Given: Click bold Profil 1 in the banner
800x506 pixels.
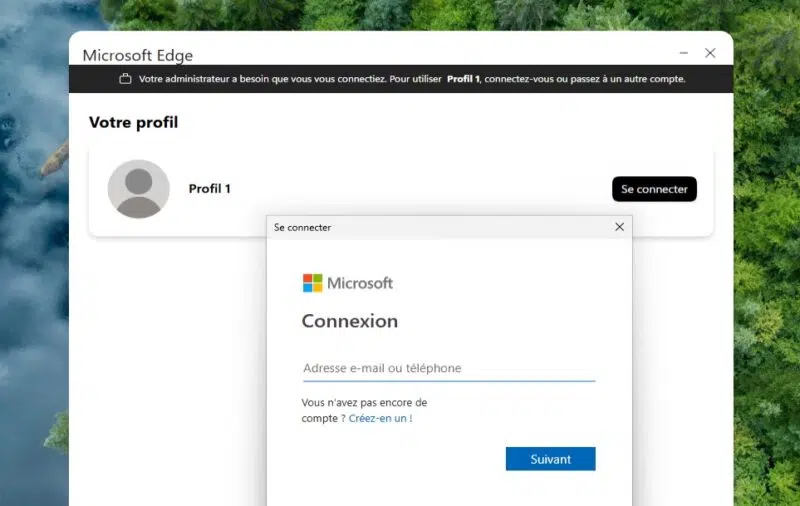Looking at the screenshot, I should pos(463,79).
